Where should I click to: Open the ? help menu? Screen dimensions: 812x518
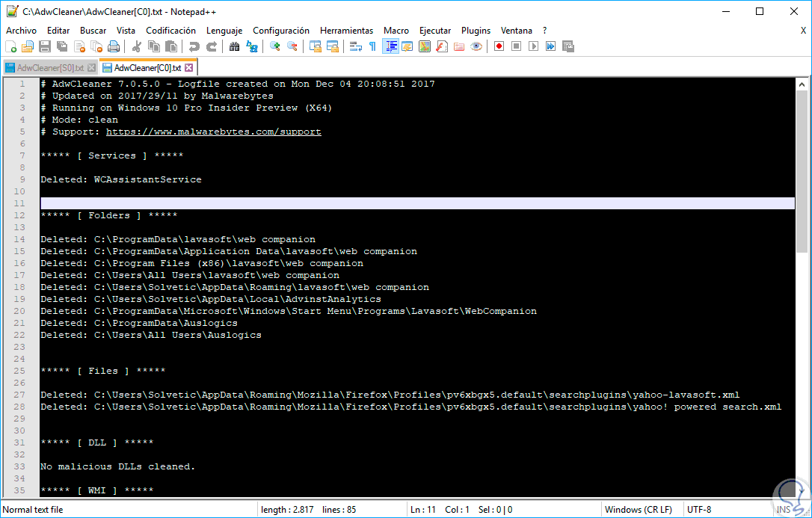[545, 31]
